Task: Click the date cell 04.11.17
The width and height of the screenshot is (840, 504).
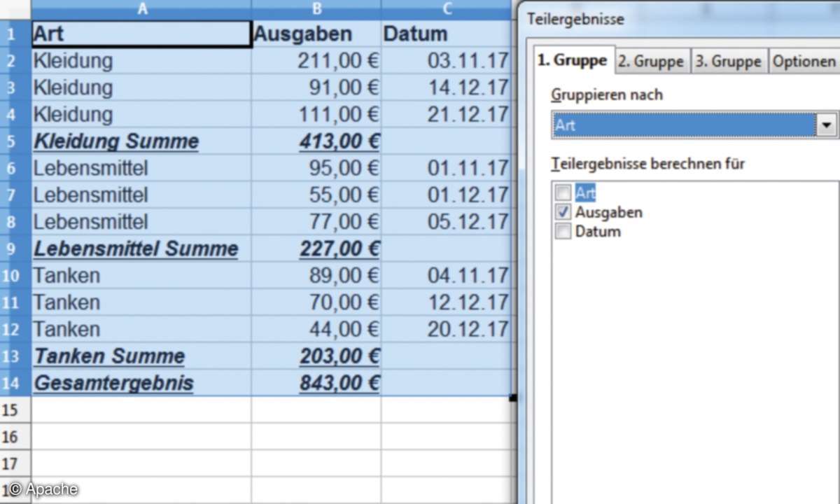Action: click(447, 275)
